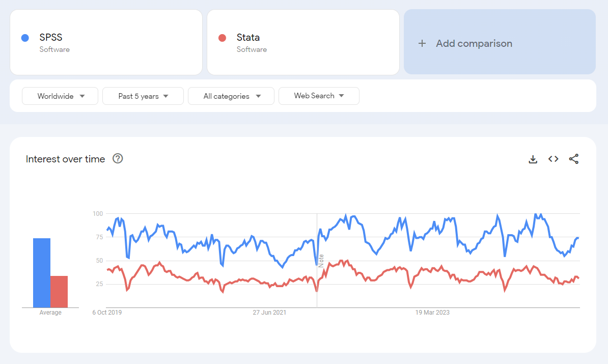Share the Interest over time chart
Screen dimensions: 608x364
coord(574,159)
